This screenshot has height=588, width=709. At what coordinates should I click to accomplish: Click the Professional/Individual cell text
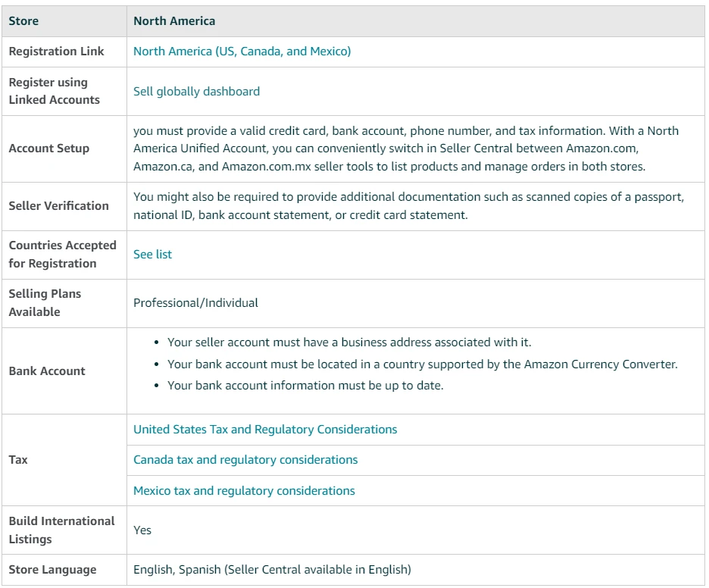pos(195,303)
